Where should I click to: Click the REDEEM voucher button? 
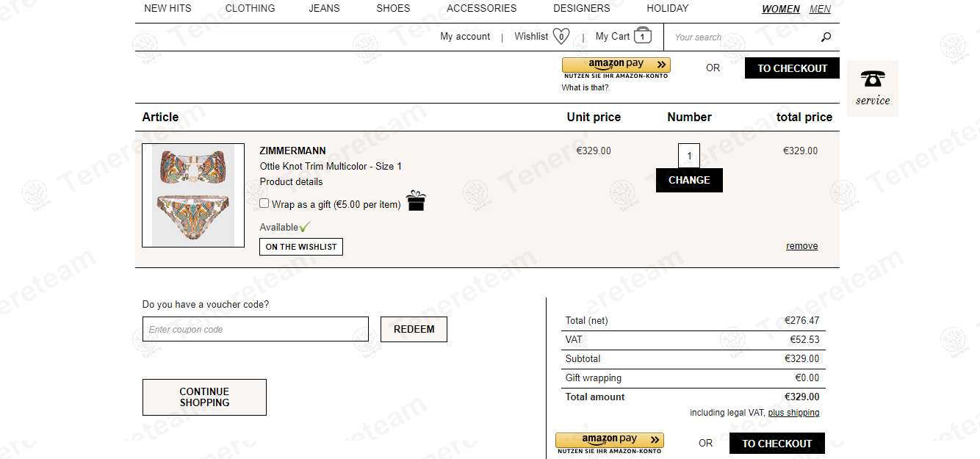pyautogui.click(x=414, y=329)
